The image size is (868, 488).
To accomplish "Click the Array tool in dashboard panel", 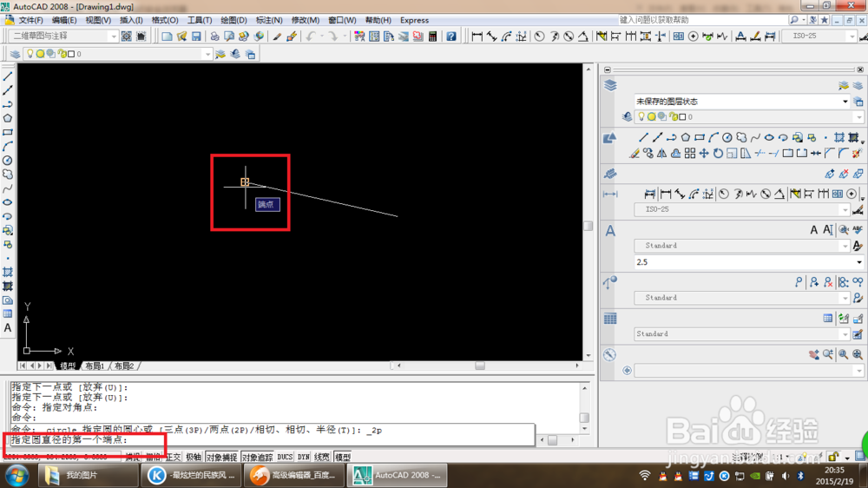I will 690,154.
